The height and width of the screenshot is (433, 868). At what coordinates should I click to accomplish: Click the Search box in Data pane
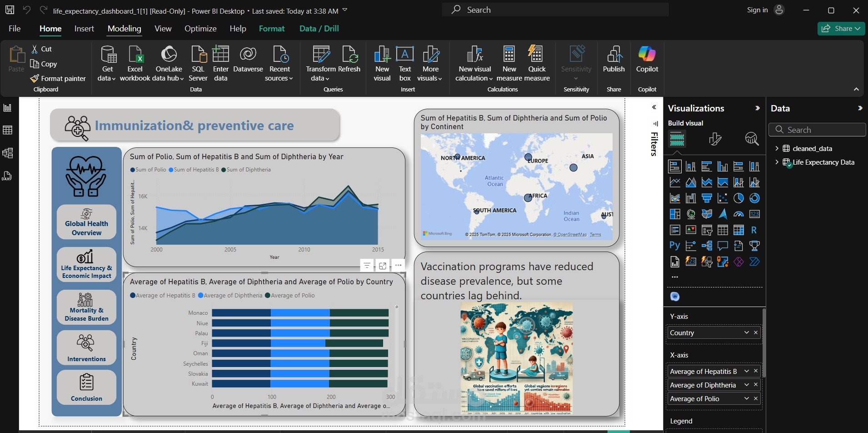click(817, 130)
